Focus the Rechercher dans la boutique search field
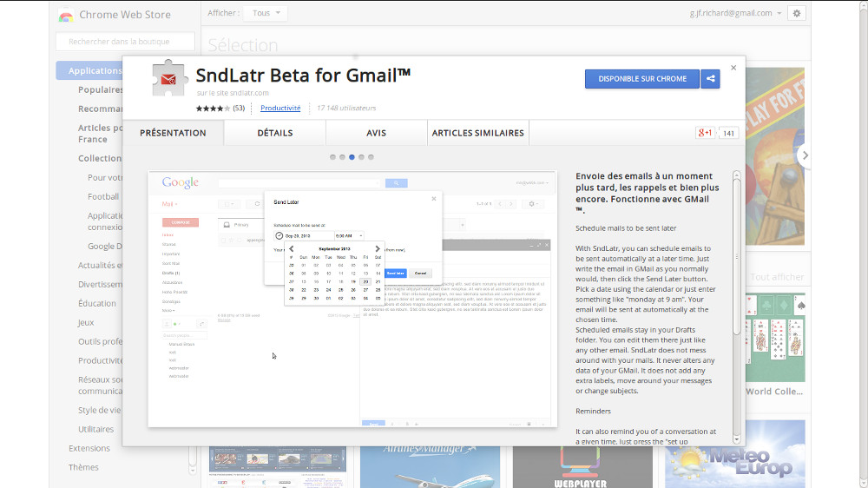 [125, 42]
